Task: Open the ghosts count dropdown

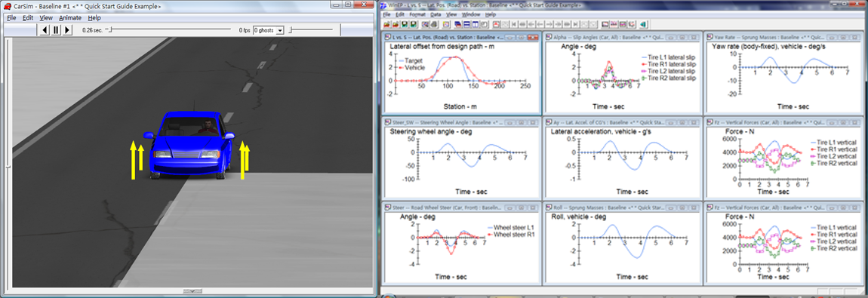Action: (279, 30)
